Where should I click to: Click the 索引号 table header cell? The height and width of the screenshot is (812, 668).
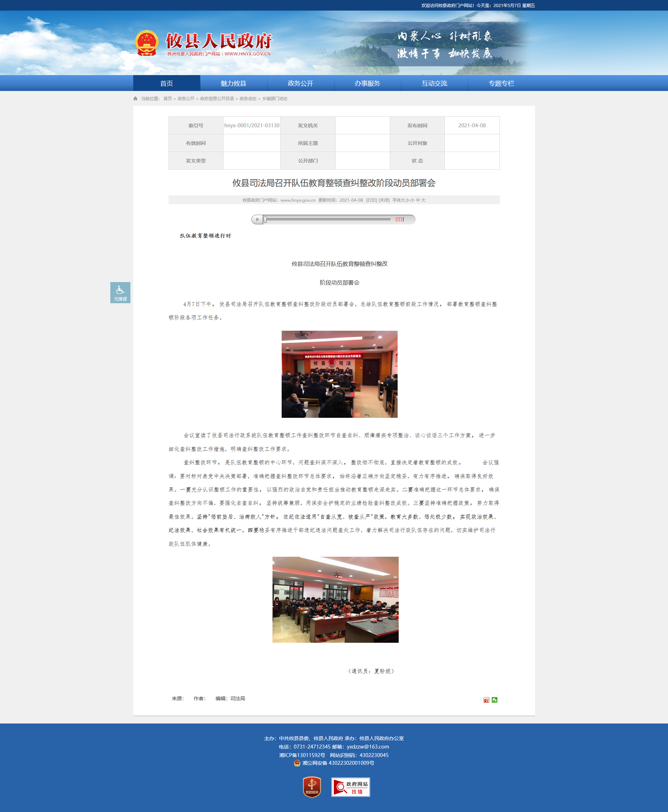tap(196, 126)
